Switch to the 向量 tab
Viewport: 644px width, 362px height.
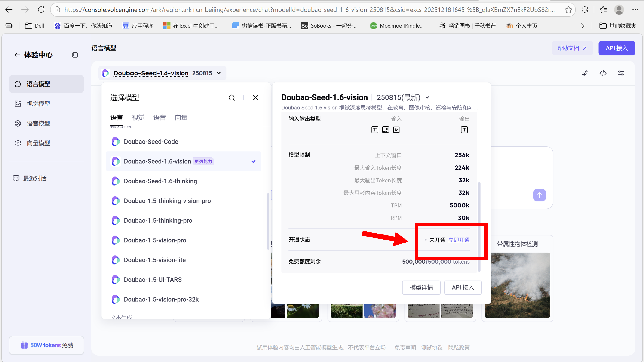pyautogui.click(x=181, y=117)
